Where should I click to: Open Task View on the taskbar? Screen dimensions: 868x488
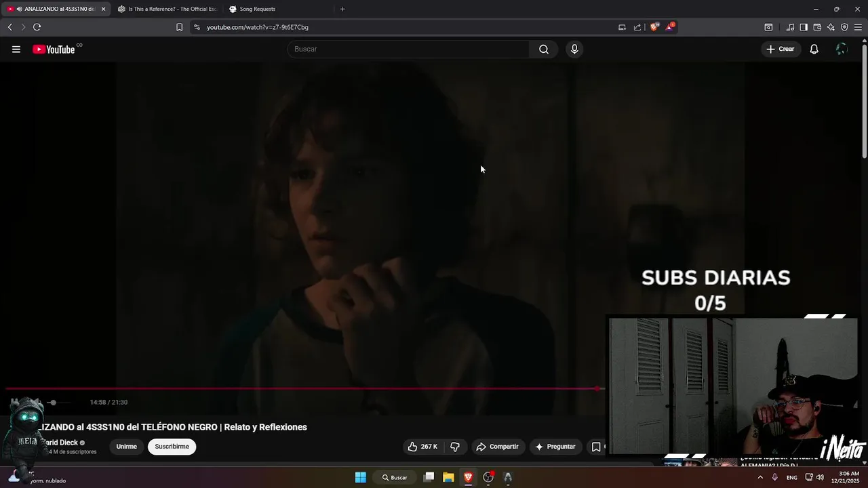coord(429,477)
